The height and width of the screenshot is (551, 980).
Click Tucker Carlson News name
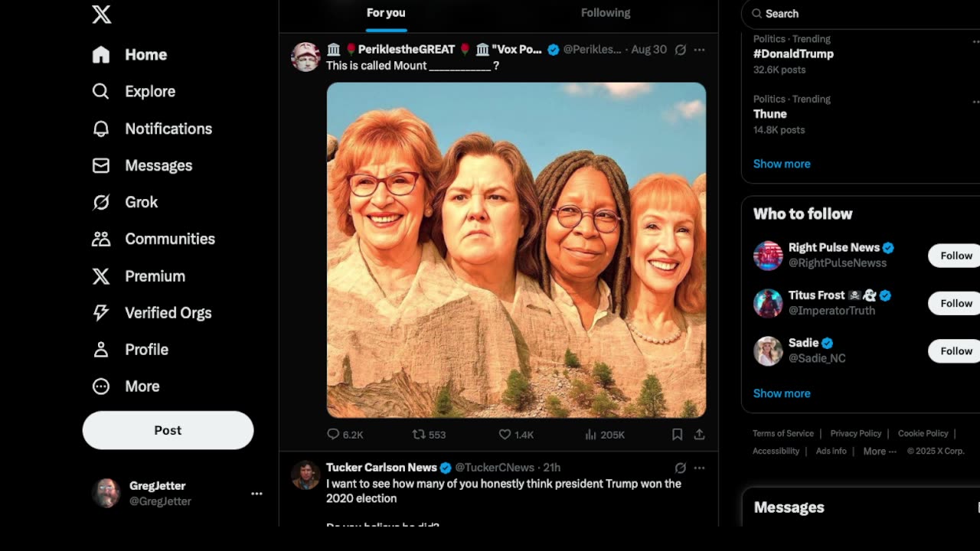(381, 468)
